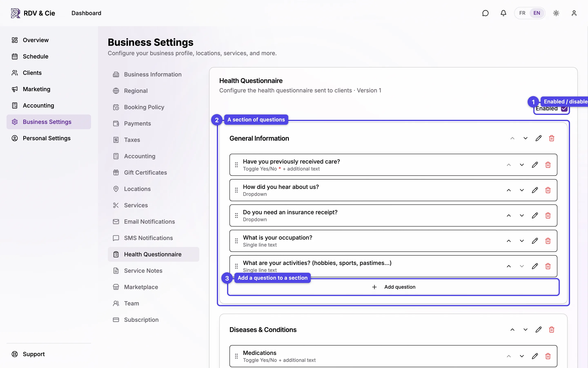Delete 'Have you previously received care?' question
This screenshot has width=588, height=368.
tap(548, 165)
